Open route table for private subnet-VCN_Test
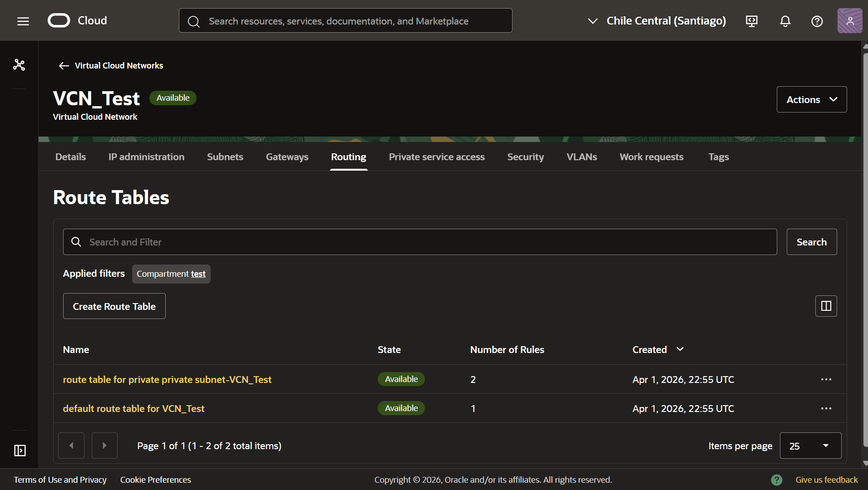The width and height of the screenshot is (868, 490). pyautogui.click(x=167, y=380)
